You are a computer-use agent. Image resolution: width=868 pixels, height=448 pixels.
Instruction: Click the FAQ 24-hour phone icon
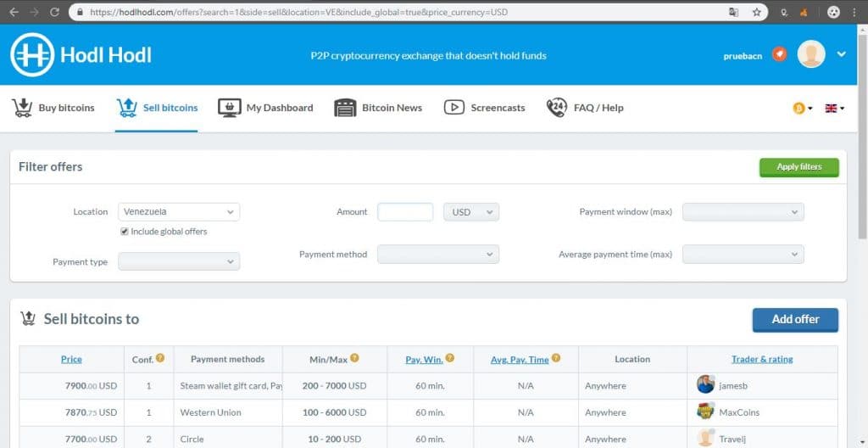(x=557, y=108)
